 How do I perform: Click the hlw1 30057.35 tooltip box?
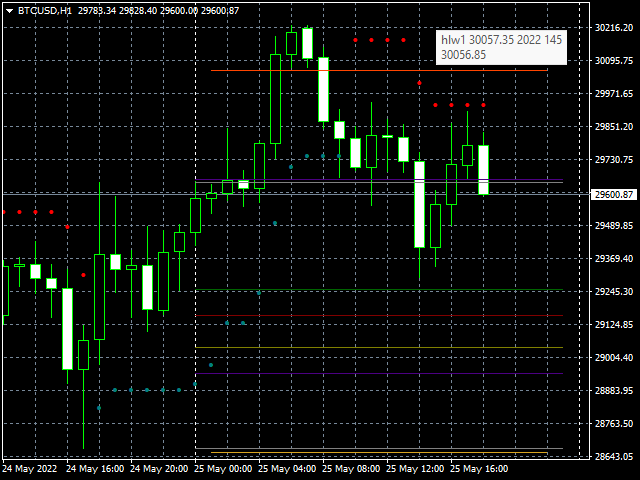501,47
